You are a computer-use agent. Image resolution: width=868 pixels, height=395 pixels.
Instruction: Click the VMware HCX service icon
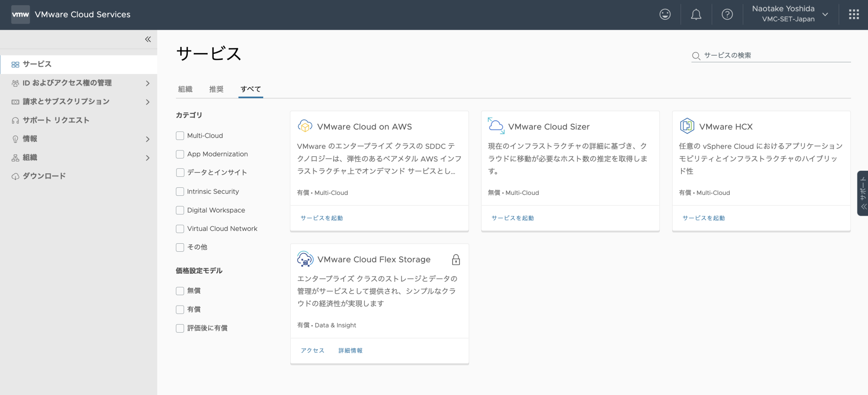687,126
